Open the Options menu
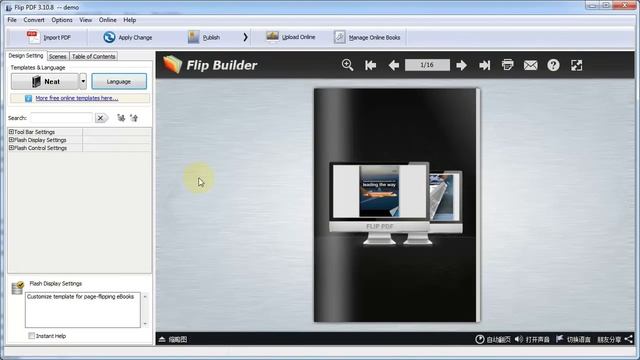Viewport: 640px width, 360px height. 62,20
